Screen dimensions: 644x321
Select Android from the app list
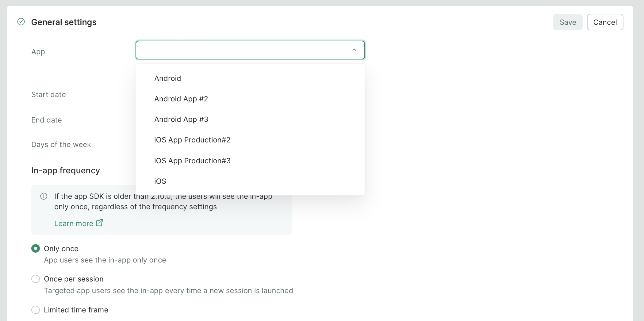(250, 78)
